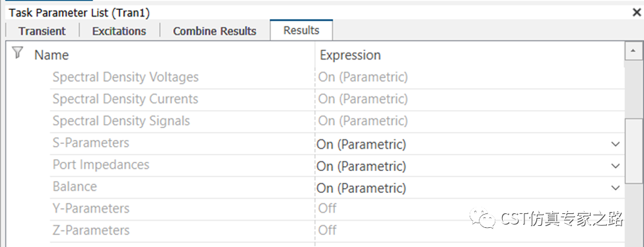Open the Port Impedances dropdown arrow
The image size is (644, 247).
click(x=615, y=166)
